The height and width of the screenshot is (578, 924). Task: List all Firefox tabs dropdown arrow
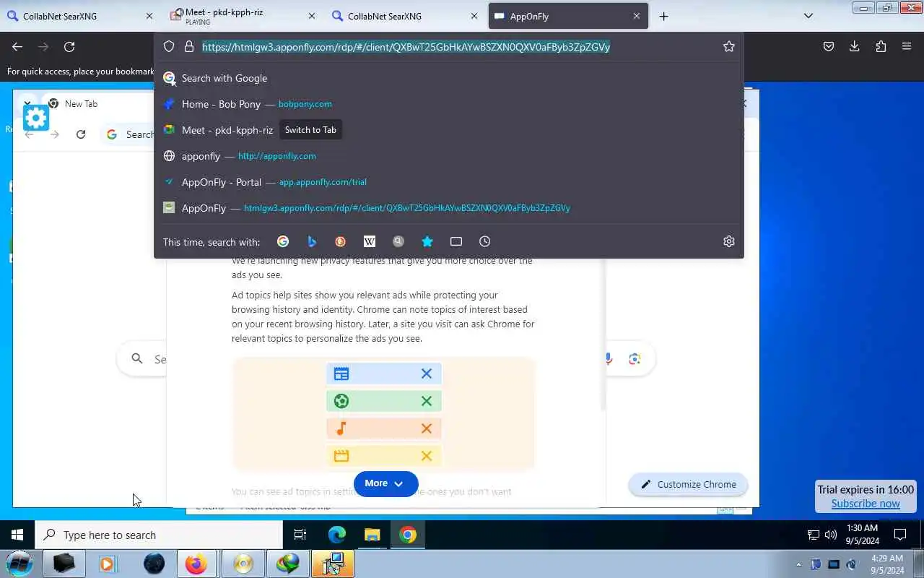pyautogui.click(x=808, y=16)
